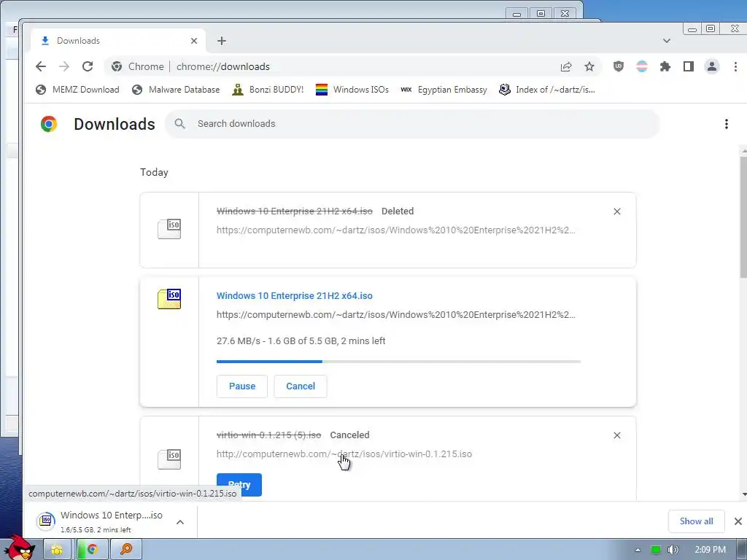Screen dimensions: 747x560
Task: Bookmark this page with the star icon
Action: 589,66
